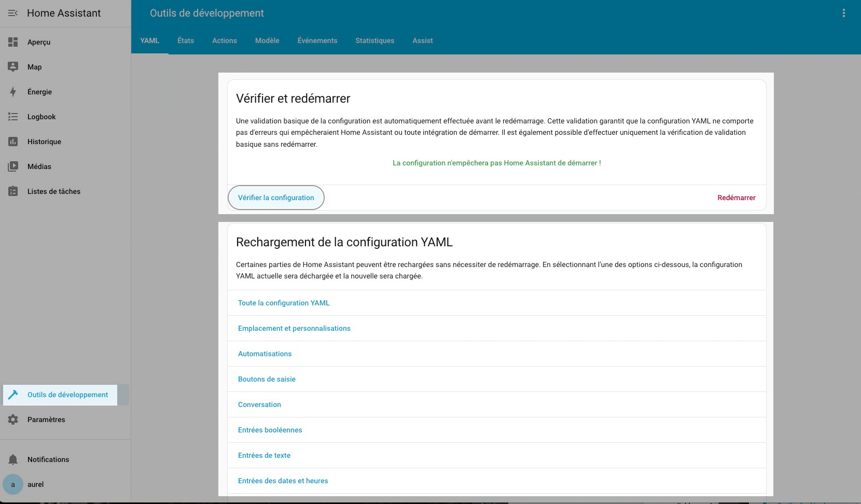Open Aperçu in the sidebar

click(x=65, y=42)
